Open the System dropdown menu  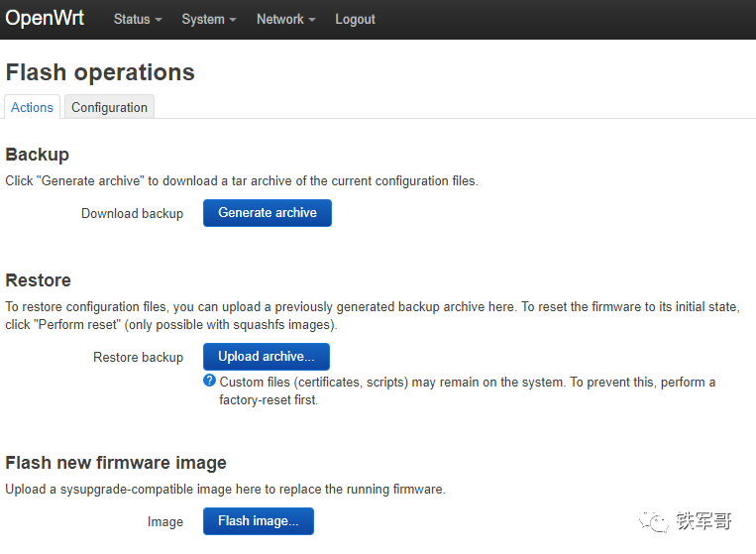208,20
